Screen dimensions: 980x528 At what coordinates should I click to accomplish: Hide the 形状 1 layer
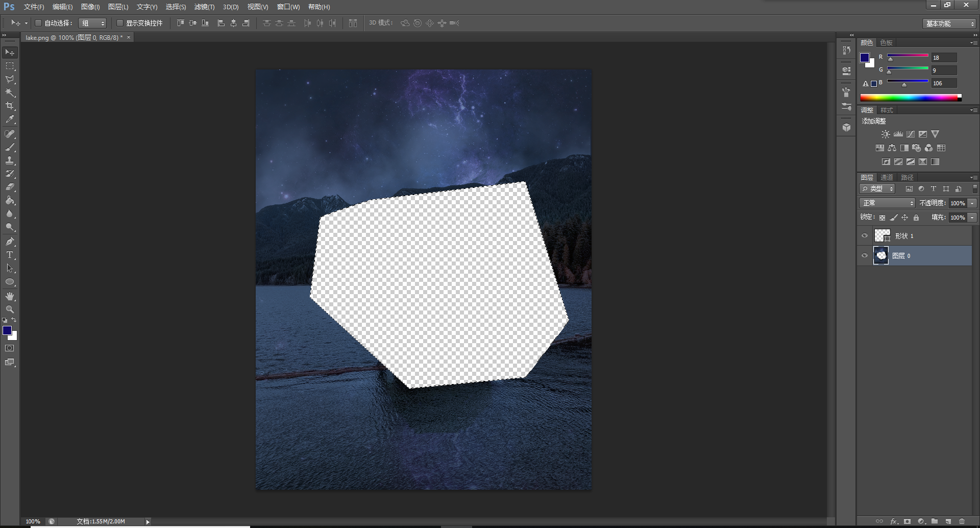pos(865,236)
